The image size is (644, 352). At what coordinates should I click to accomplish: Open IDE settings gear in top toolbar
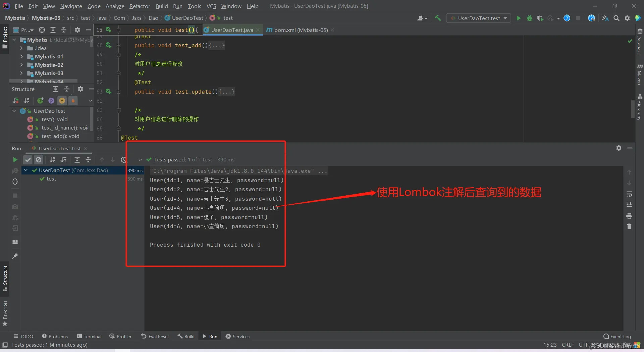[627, 18]
